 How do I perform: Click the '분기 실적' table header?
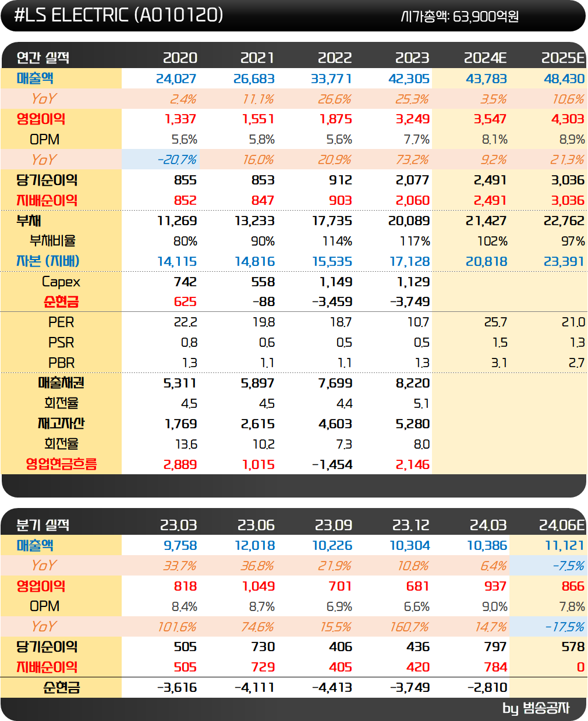coord(43,525)
